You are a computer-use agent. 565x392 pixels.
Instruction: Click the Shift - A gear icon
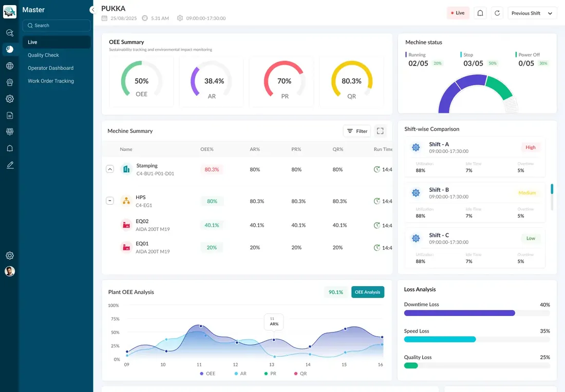pyautogui.click(x=416, y=147)
